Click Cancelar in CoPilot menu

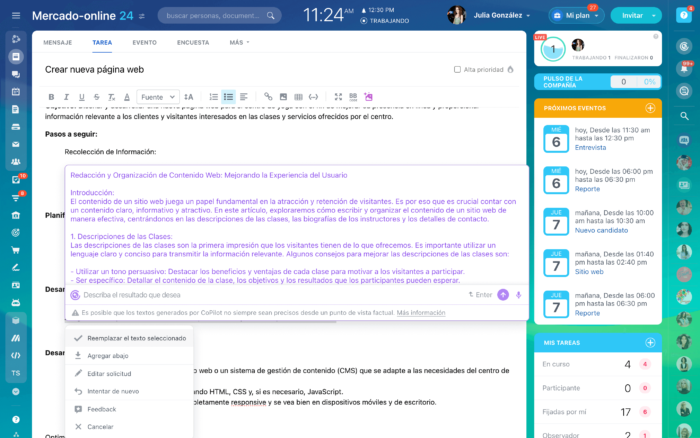[x=129, y=427]
